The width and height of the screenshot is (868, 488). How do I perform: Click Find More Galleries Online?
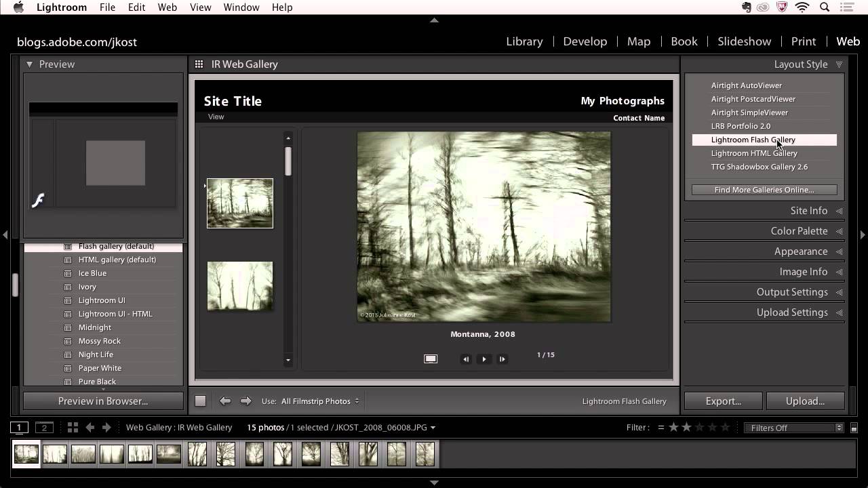(x=764, y=190)
